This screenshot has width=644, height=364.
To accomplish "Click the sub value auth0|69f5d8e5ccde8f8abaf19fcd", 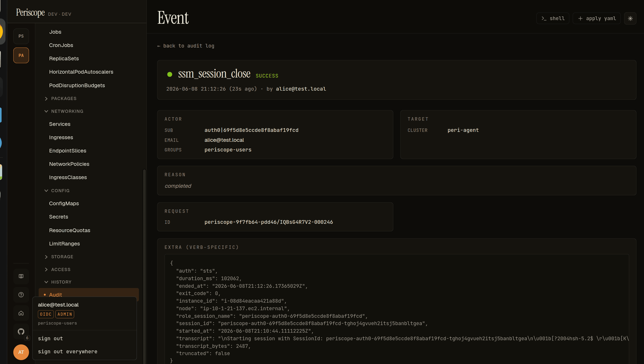I will pyautogui.click(x=251, y=130).
